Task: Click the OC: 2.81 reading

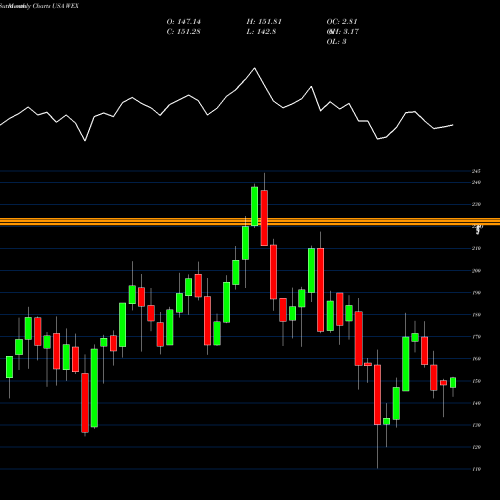Action: click(x=342, y=22)
